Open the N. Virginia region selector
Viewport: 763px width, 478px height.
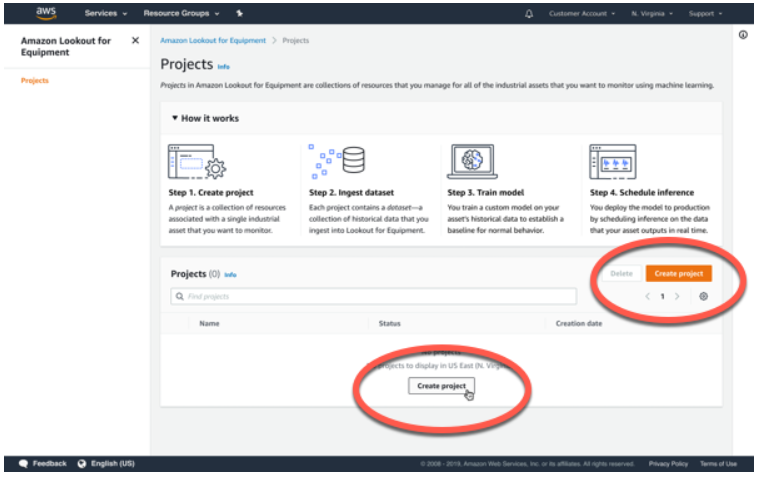pyautogui.click(x=652, y=14)
